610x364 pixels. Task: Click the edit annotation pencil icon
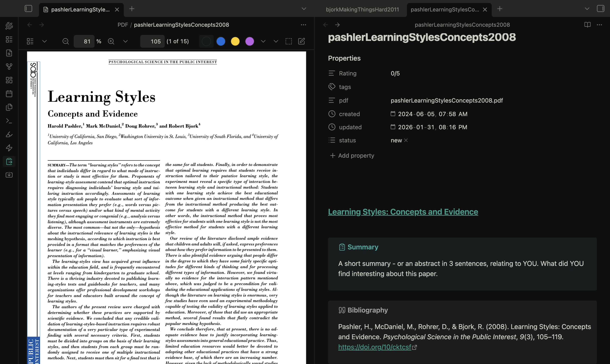pyautogui.click(x=301, y=41)
